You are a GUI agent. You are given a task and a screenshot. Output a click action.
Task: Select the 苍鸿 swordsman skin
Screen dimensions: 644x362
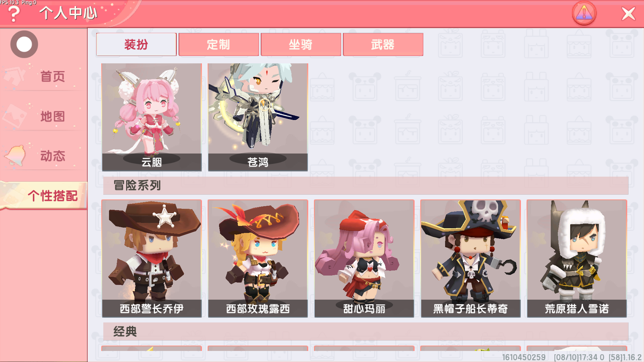click(x=258, y=117)
